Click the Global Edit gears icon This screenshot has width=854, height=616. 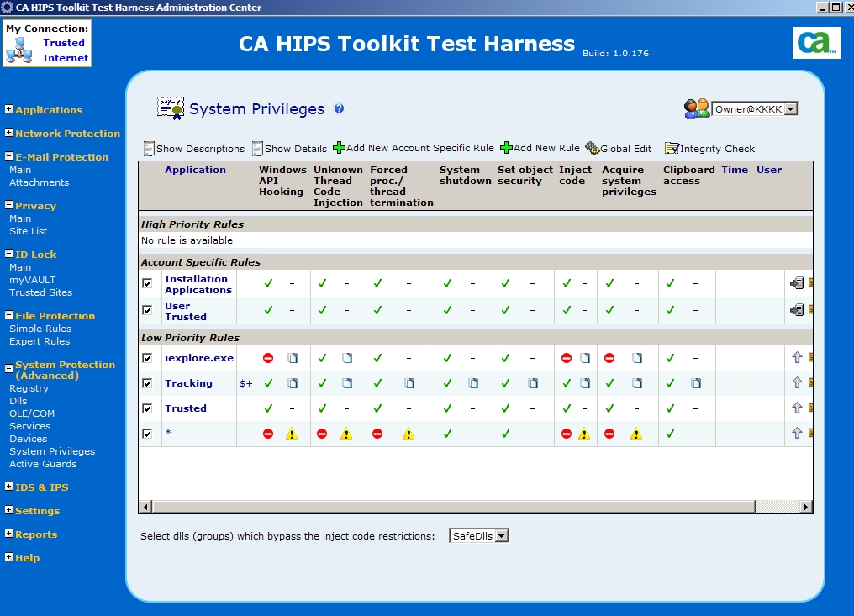[592, 148]
